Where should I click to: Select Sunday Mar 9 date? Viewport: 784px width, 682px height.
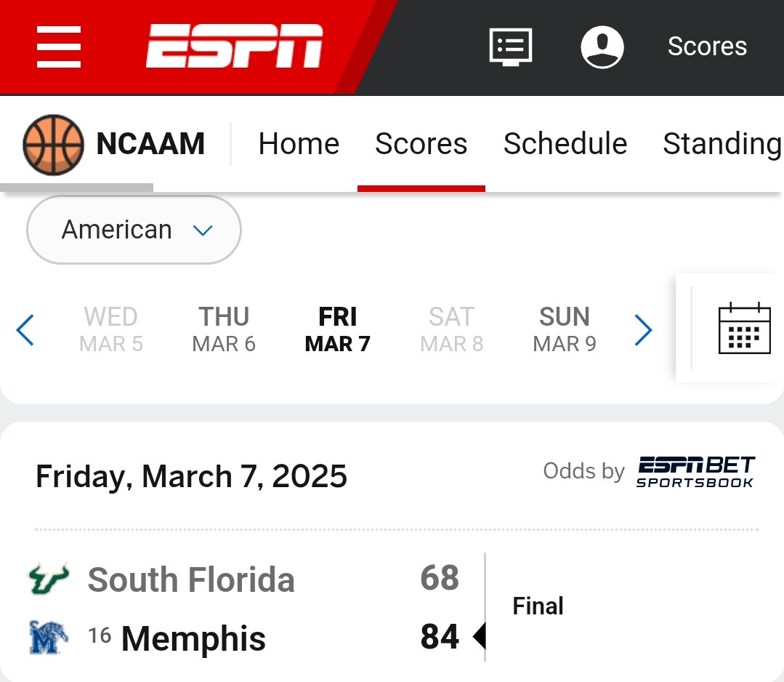(565, 330)
